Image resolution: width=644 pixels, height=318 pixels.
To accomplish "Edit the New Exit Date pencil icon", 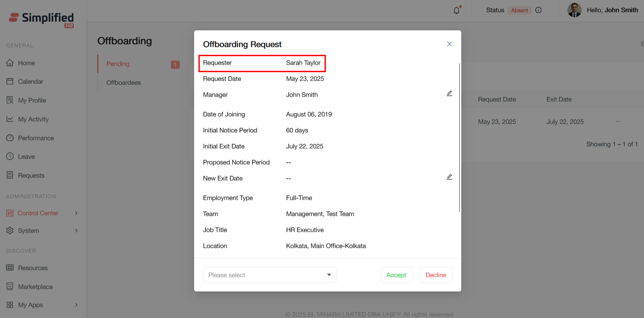I will [x=449, y=177].
